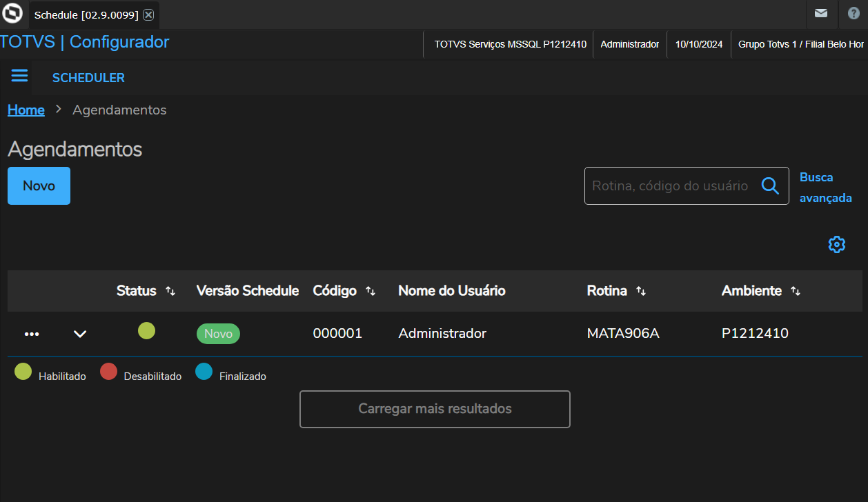The width and height of the screenshot is (868, 502).
Task: Click the SCHEDULER menu item
Action: [88, 78]
